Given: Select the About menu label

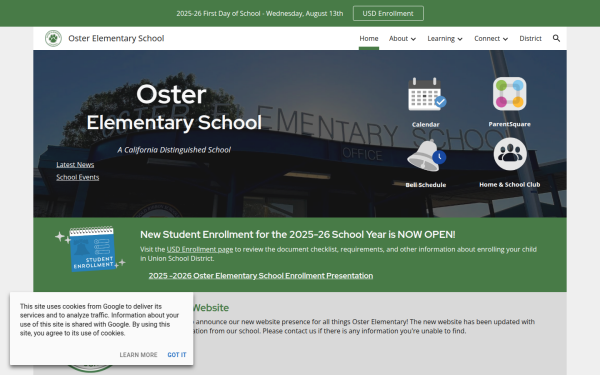Looking at the screenshot, I should 398,38.
